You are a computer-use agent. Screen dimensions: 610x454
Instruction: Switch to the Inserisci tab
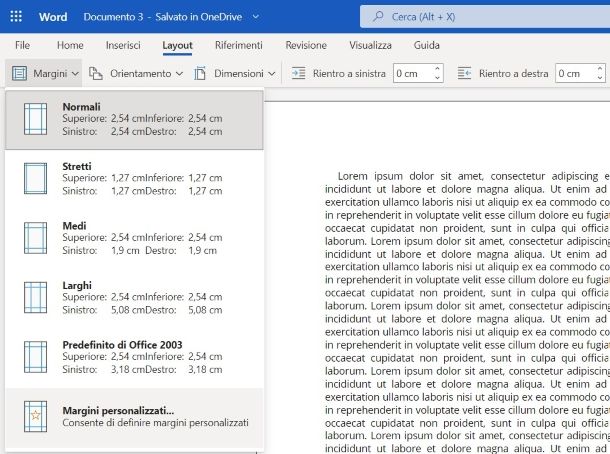[x=123, y=45]
